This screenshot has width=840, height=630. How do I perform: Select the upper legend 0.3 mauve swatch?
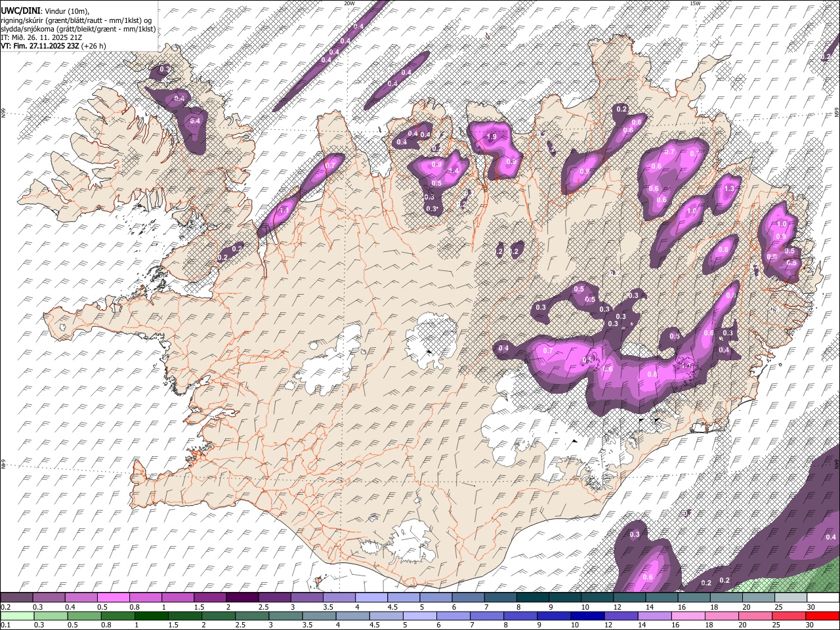(49, 597)
